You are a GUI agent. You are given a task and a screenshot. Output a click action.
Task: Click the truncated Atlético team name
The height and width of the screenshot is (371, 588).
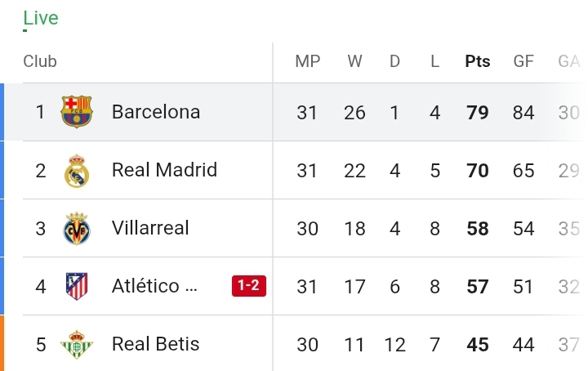pyautogui.click(x=154, y=286)
